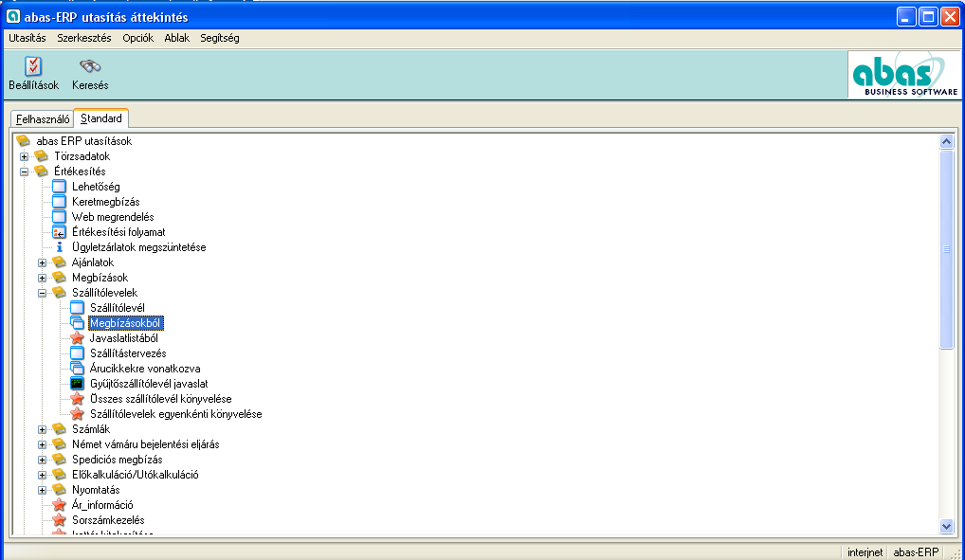965x560 pixels.
Task: Expand the Számlák tree node
Action: pos(42,429)
